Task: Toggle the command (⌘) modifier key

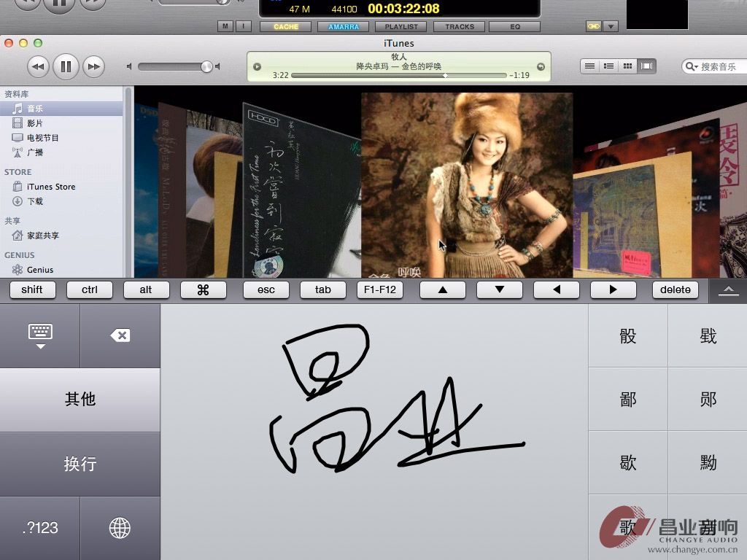Action: tap(203, 289)
